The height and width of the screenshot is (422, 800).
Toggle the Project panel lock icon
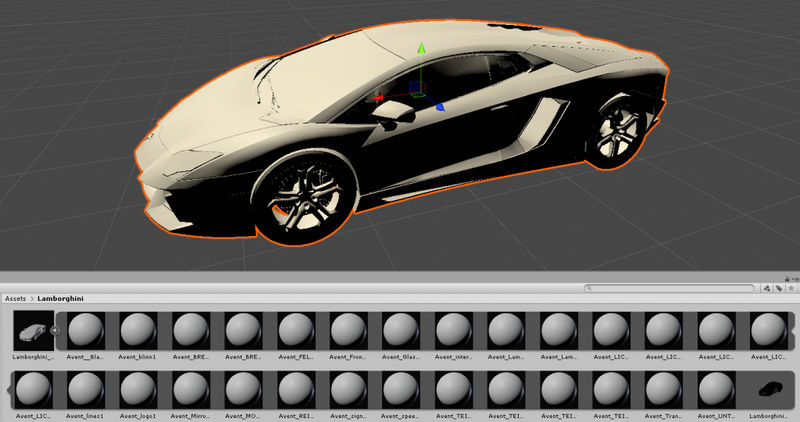(x=787, y=279)
